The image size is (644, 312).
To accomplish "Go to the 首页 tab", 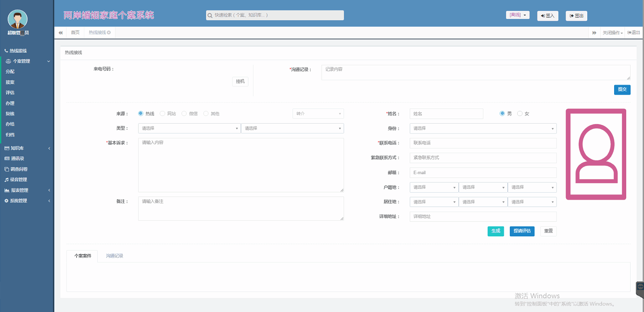I will click(75, 33).
